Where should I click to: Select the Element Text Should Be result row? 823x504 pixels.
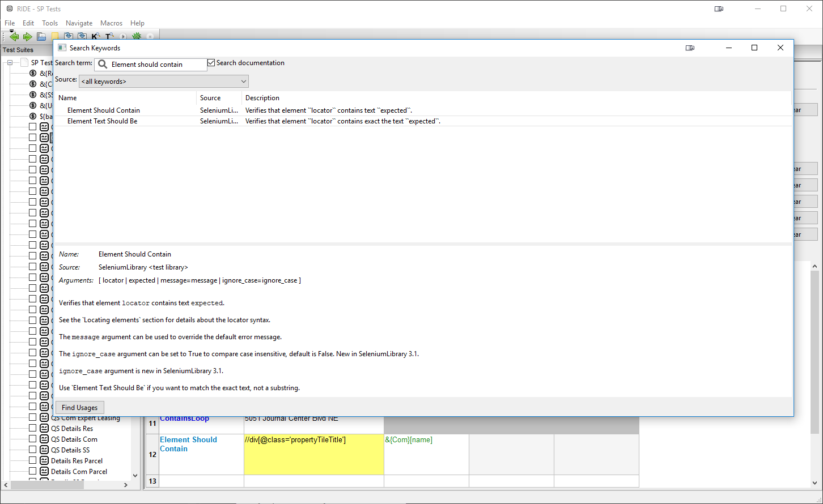tap(102, 121)
